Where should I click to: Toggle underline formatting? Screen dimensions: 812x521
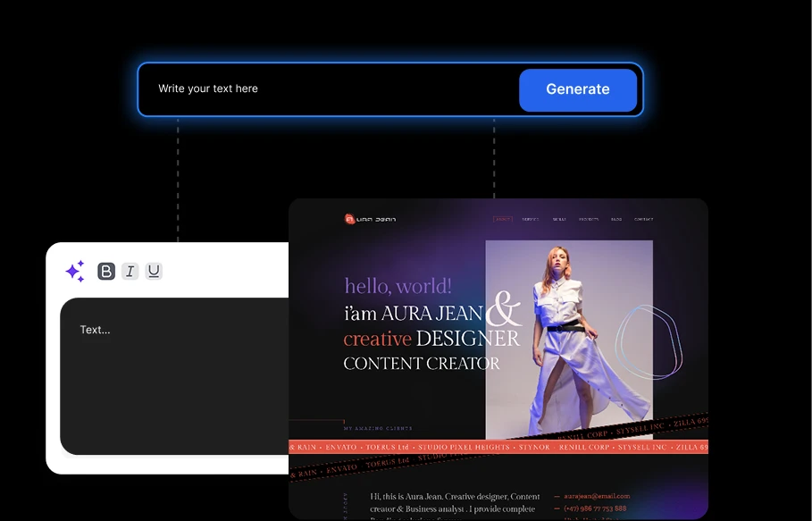(x=153, y=270)
